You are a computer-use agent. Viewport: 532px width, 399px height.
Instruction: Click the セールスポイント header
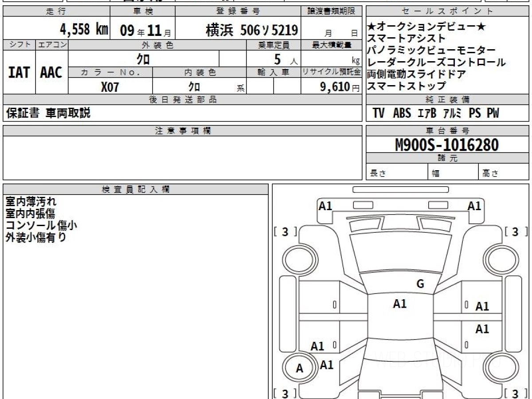447,12
